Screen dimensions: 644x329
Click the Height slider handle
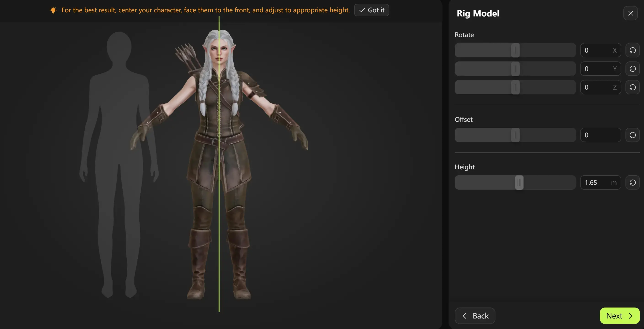[x=519, y=183]
